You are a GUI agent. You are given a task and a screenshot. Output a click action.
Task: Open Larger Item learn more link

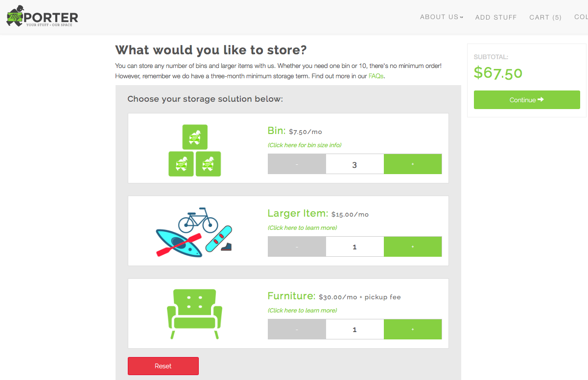tap(302, 228)
